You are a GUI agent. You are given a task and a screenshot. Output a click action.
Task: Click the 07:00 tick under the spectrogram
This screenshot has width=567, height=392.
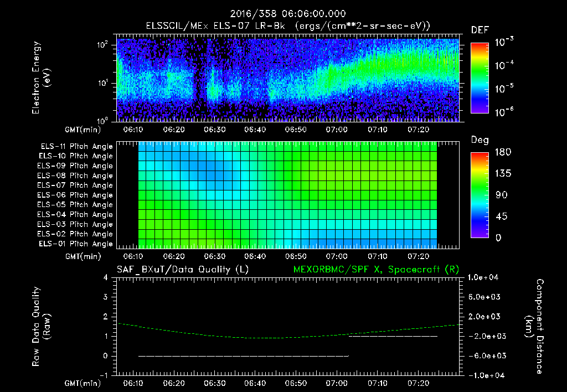click(x=337, y=130)
